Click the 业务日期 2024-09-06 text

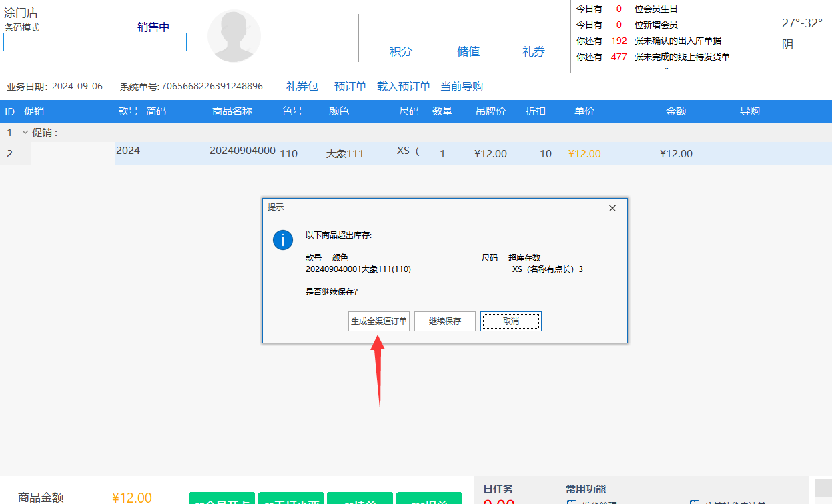pos(55,87)
